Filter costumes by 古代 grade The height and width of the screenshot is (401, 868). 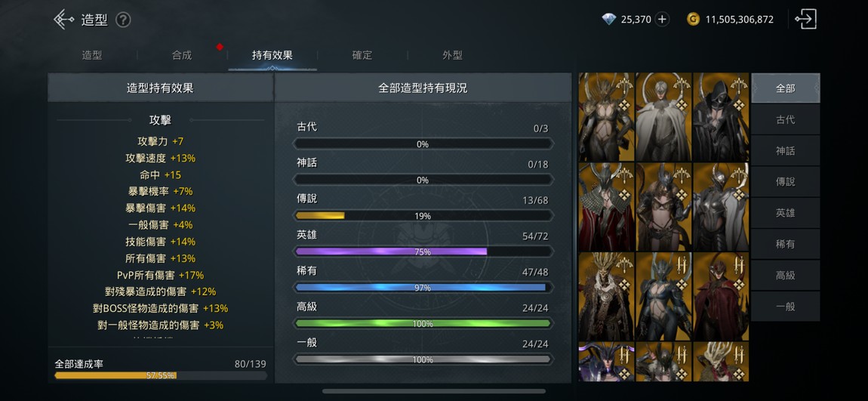[786, 119]
